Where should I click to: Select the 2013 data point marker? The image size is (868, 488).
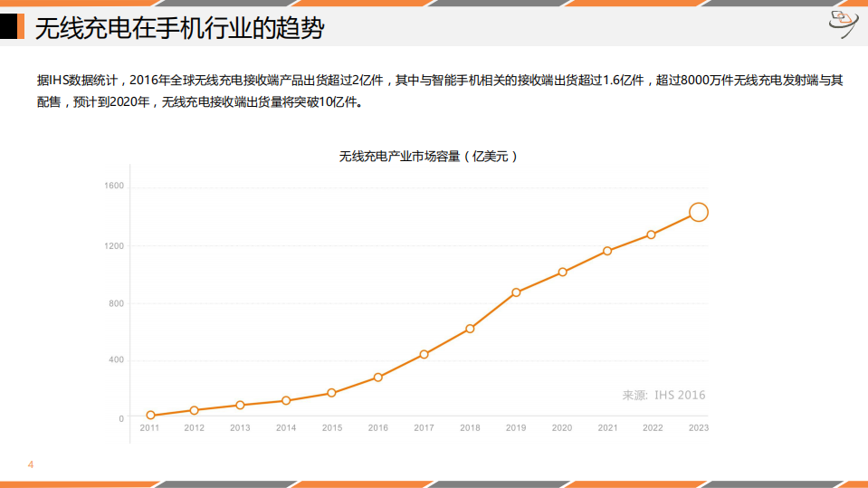coord(240,406)
